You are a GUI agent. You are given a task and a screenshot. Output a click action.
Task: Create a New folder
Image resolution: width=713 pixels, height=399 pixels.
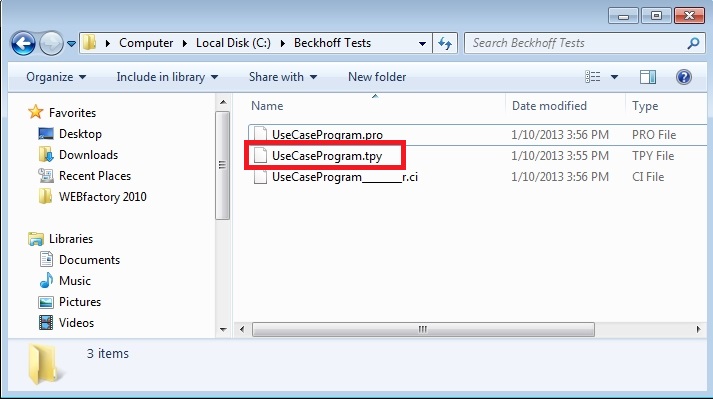click(377, 77)
